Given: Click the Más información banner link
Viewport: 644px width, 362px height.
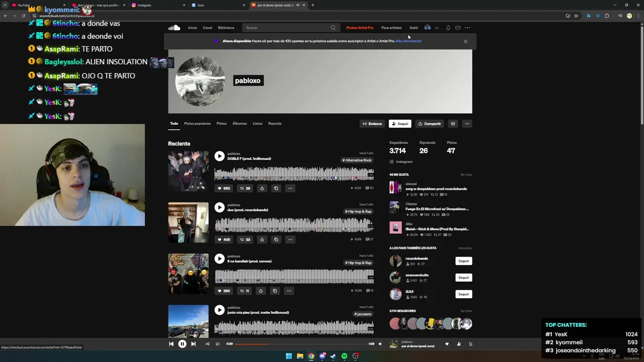Looking at the screenshot, I should 409,41.
